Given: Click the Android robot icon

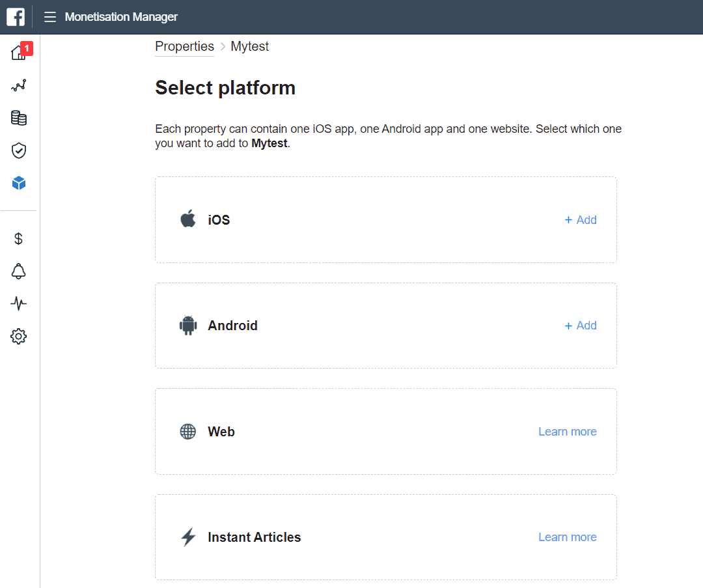Looking at the screenshot, I should click(x=188, y=326).
